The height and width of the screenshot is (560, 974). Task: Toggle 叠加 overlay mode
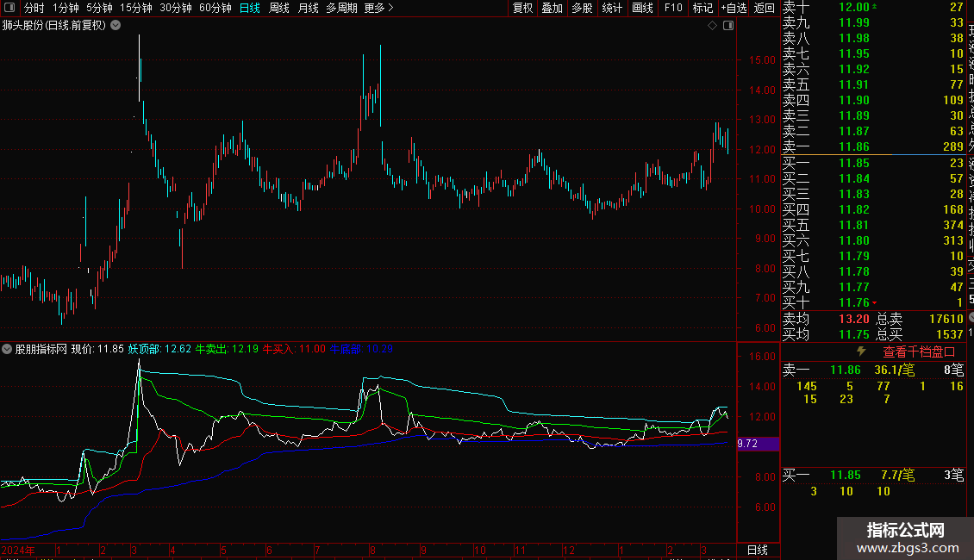(553, 8)
